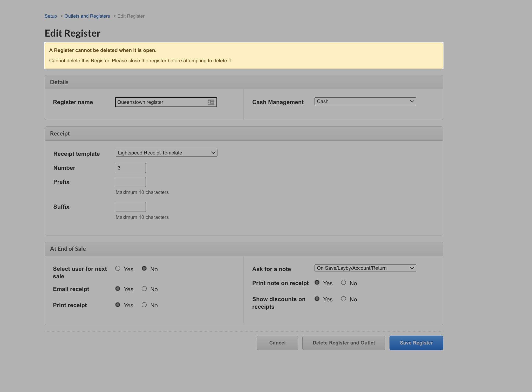Save the register changes
This screenshot has height=392, width=532.
[x=416, y=343]
